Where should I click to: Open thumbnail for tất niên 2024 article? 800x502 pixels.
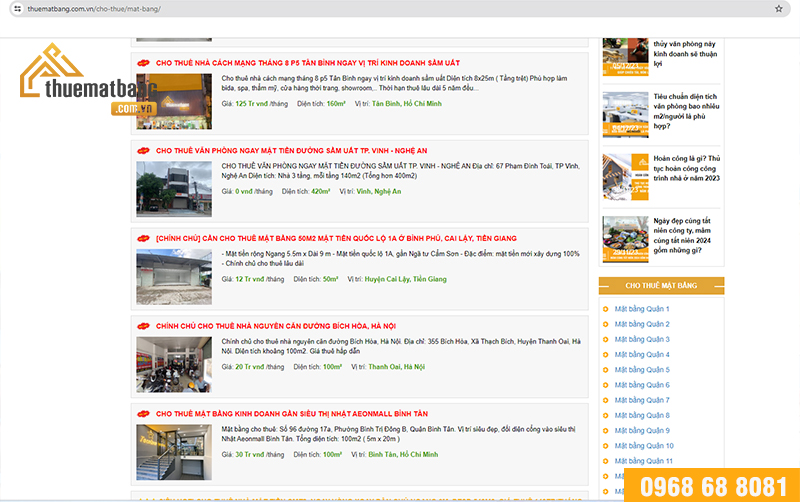[626, 239]
